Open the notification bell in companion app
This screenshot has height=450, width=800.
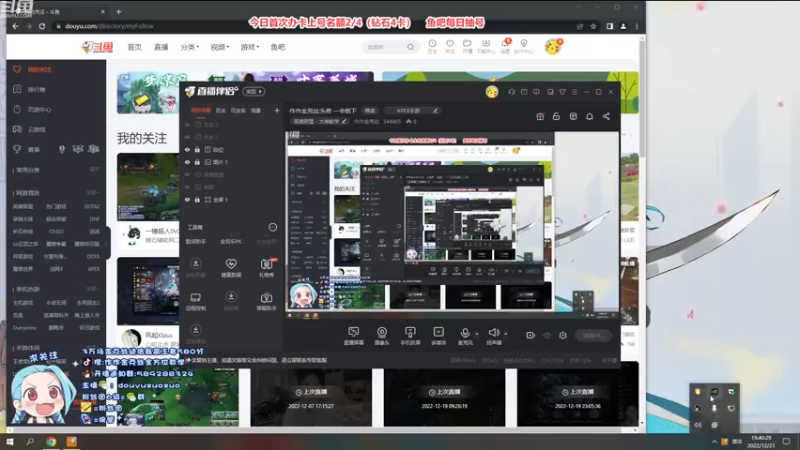click(x=589, y=116)
